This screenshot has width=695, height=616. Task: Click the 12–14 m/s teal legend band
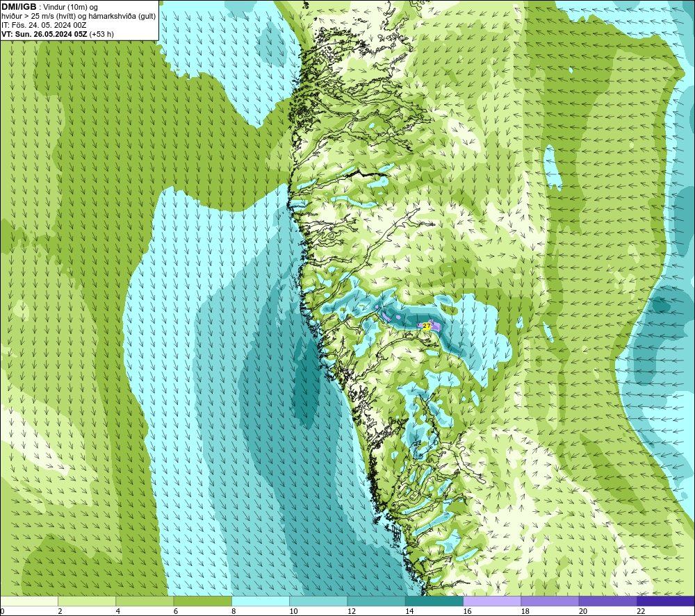pos(376,601)
